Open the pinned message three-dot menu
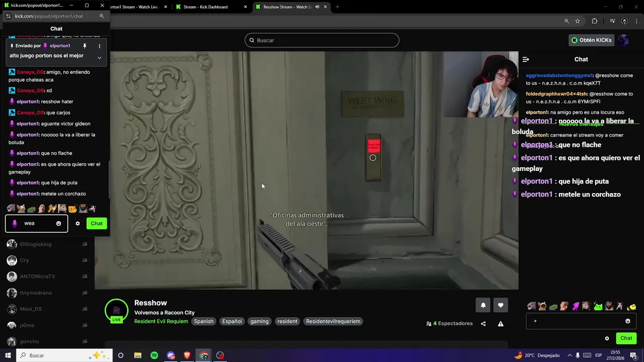644x362 pixels. 99,46
